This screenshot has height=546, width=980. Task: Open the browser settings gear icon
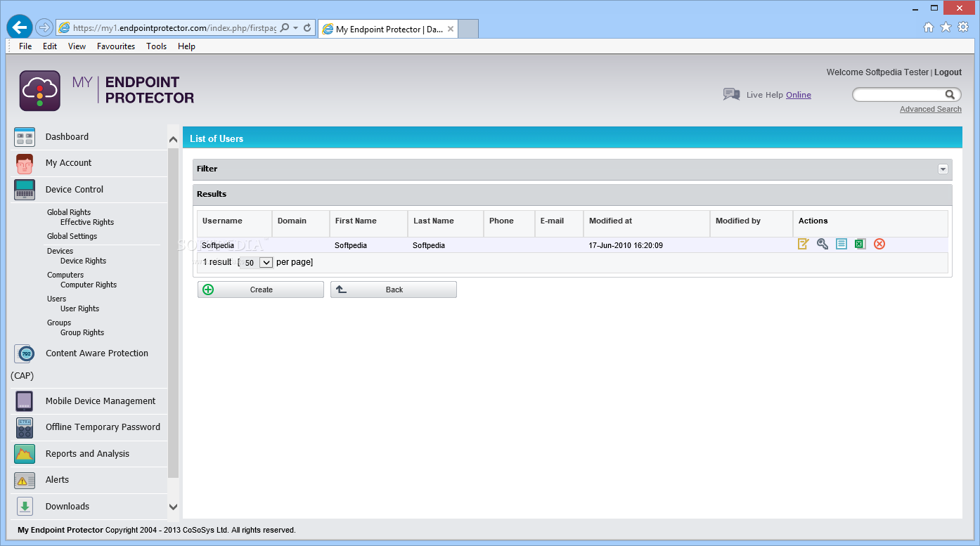click(963, 27)
